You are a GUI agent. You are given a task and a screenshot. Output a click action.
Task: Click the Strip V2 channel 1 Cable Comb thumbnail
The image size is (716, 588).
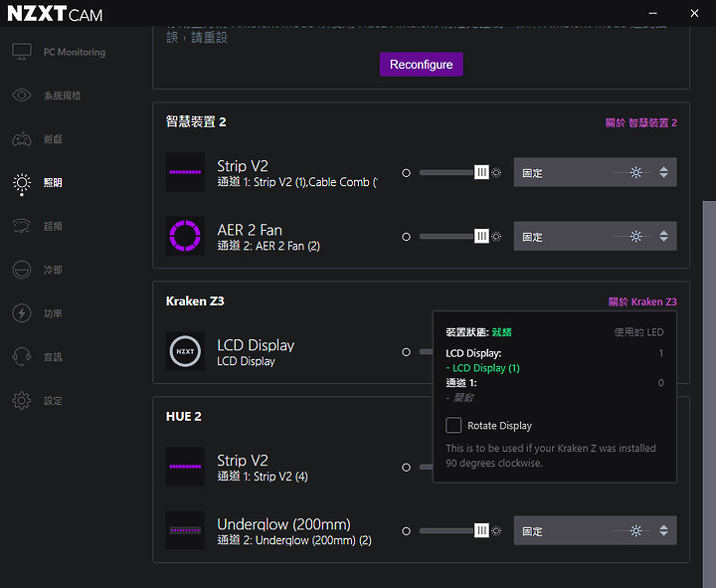click(185, 172)
